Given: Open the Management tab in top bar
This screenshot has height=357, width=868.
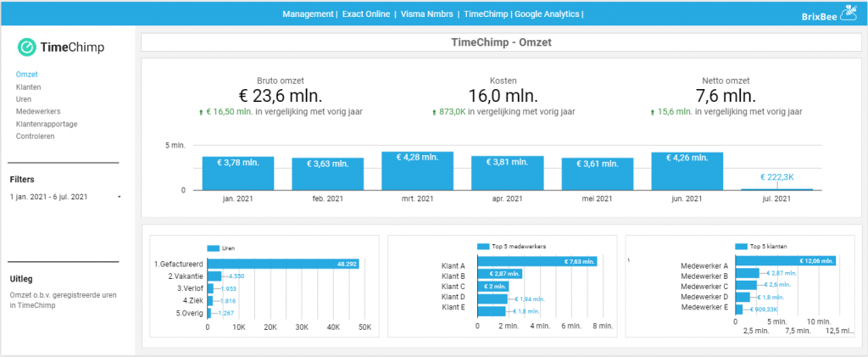Looking at the screenshot, I should click(x=307, y=14).
